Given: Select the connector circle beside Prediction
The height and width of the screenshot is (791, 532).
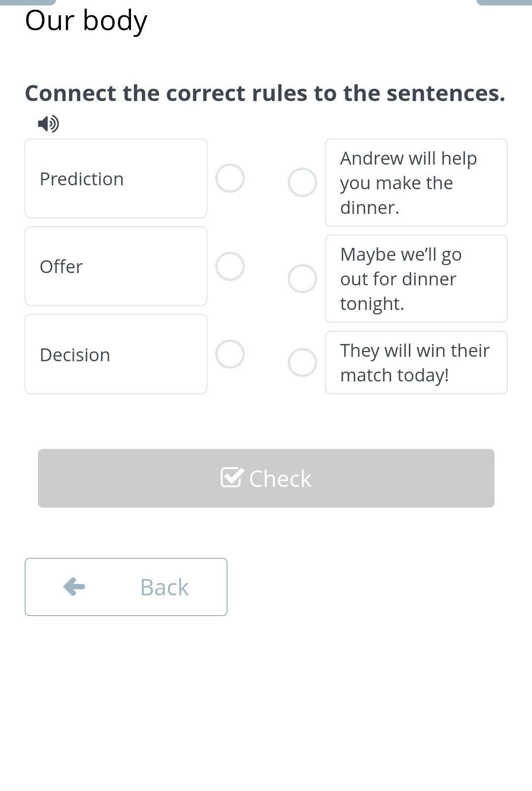Looking at the screenshot, I should point(230,178).
